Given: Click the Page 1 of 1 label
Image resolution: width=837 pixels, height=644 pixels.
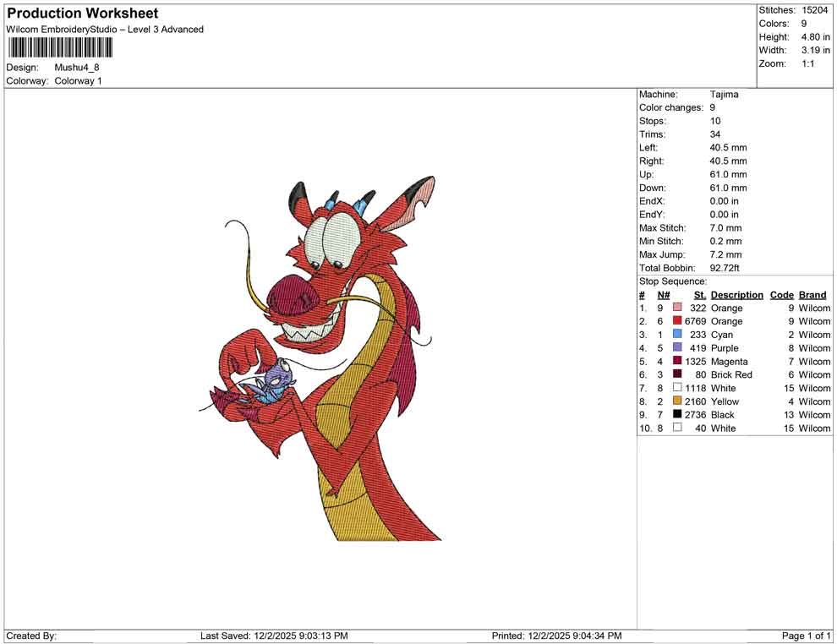Looking at the screenshot, I should pyautogui.click(x=804, y=636).
